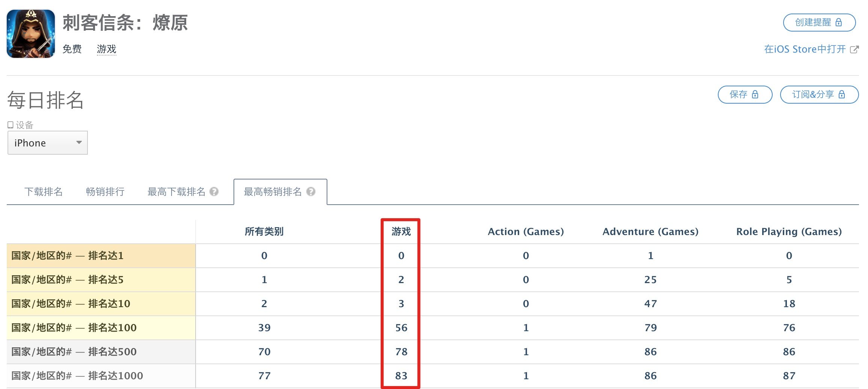Click the 保存 button
This screenshot has height=389, width=868.
745,95
